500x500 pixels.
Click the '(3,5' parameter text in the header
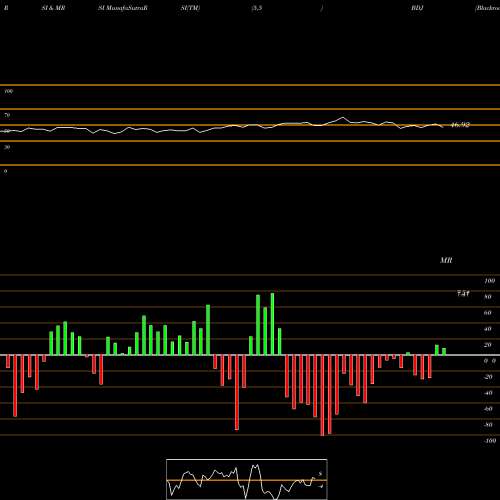pyautogui.click(x=257, y=8)
